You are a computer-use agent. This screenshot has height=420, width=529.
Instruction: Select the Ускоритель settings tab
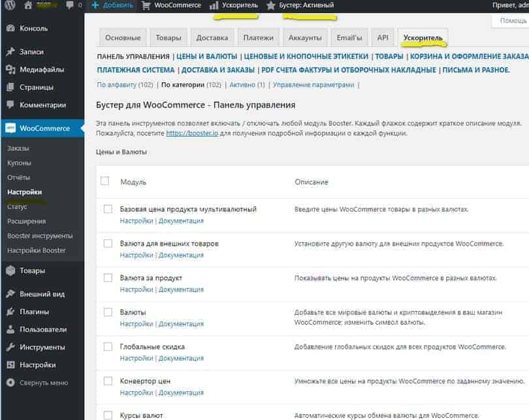(x=423, y=38)
